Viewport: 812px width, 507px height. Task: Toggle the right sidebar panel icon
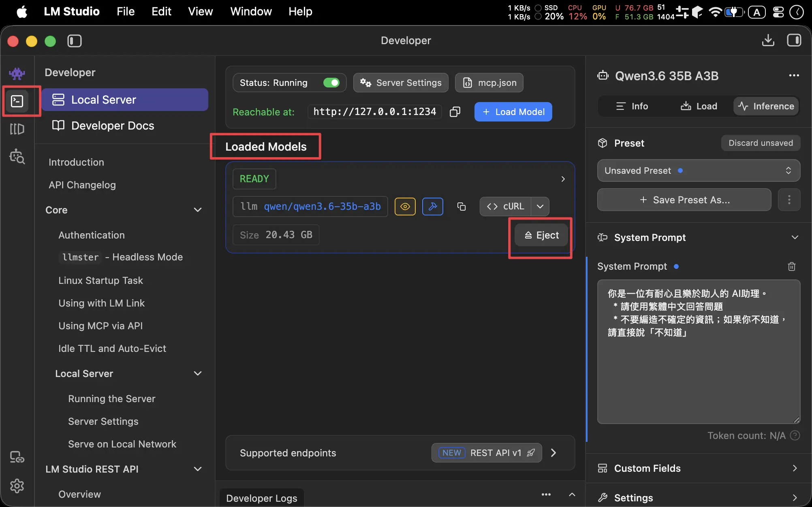click(x=794, y=40)
